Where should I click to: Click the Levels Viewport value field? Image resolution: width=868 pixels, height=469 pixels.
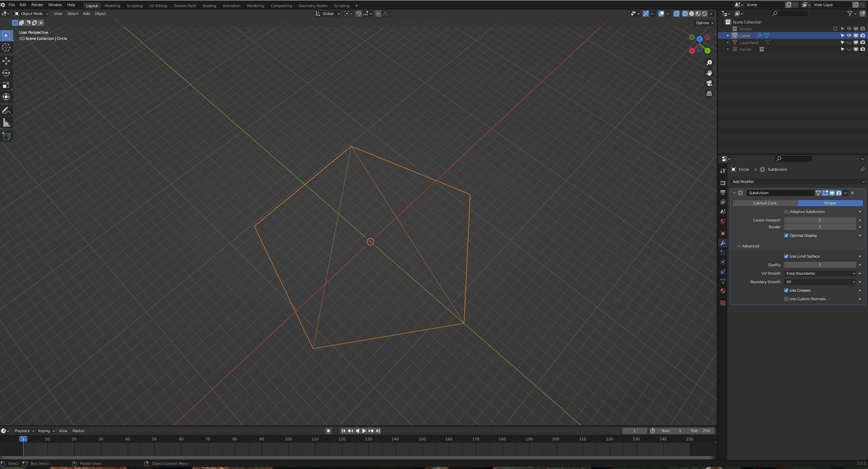tap(820, 220)
